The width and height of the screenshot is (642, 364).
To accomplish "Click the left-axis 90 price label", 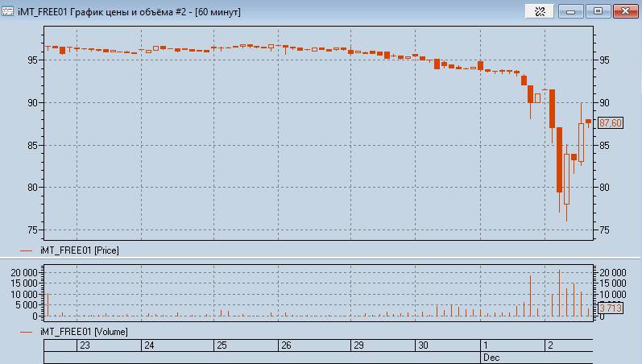I will [x=33, y=103].
